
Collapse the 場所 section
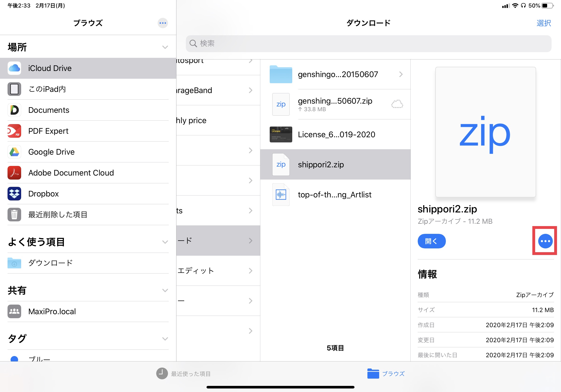click(x=165, y=47)
